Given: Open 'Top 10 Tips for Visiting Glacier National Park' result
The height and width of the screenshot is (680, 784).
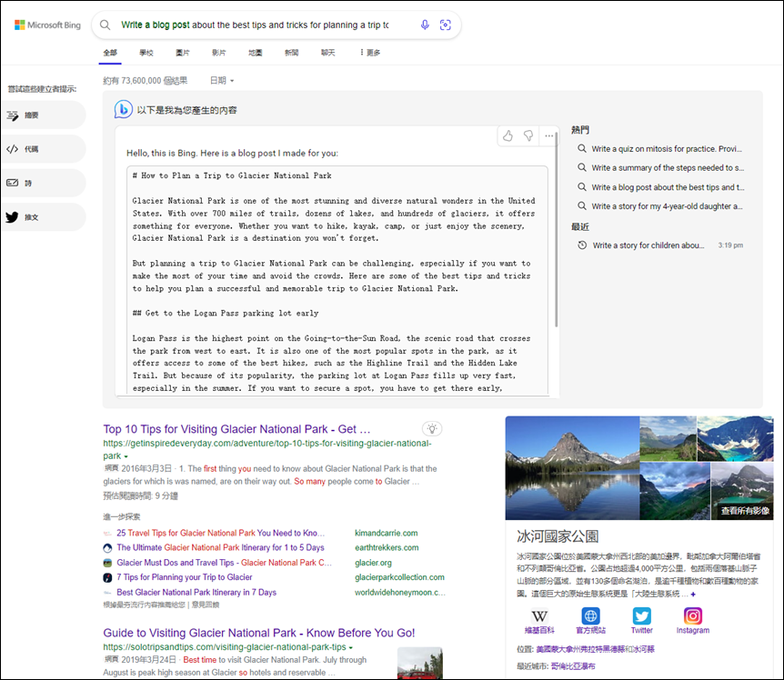Looking at the screenshot, I should pos(236,429).
